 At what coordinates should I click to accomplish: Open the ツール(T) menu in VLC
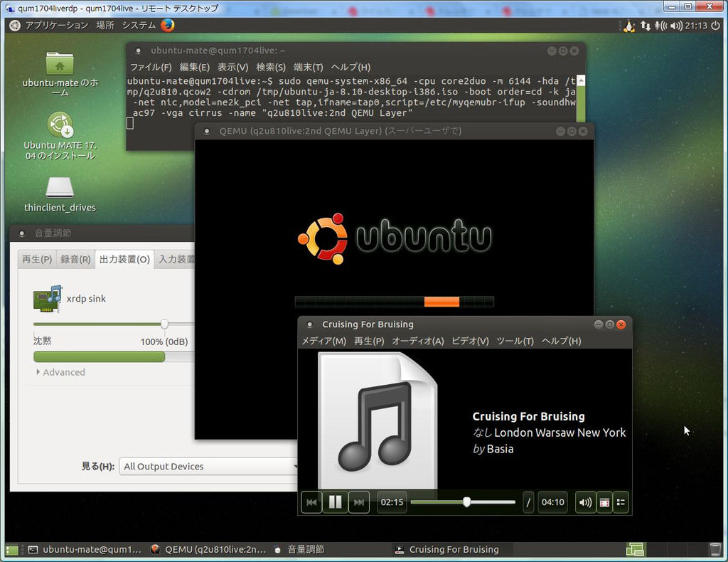[515, 341]
